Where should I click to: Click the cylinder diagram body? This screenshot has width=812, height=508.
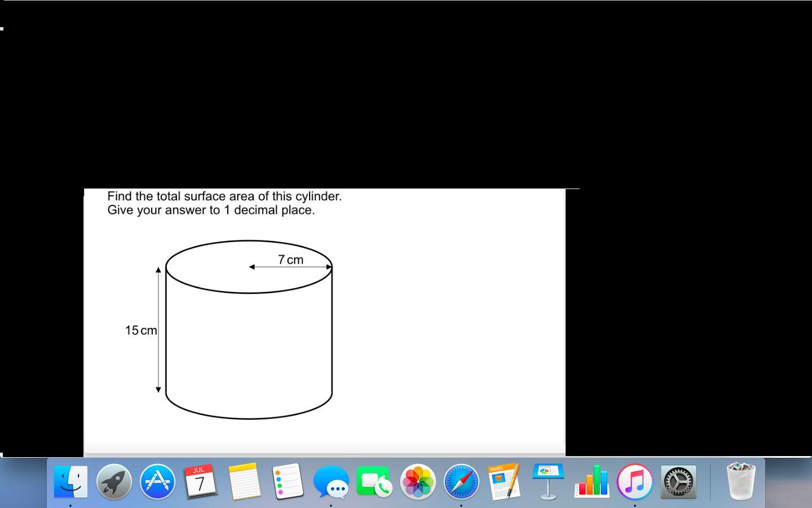tap(249, 344)
